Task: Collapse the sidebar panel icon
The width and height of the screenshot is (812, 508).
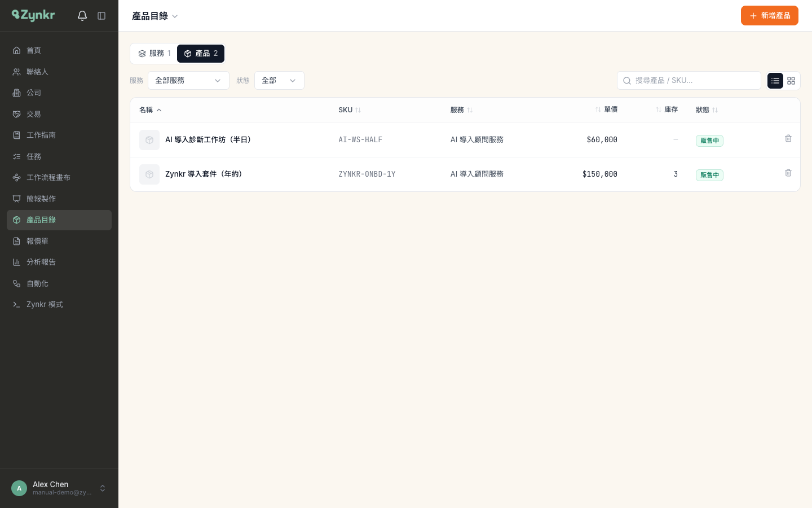Action: tap(101, 16)
